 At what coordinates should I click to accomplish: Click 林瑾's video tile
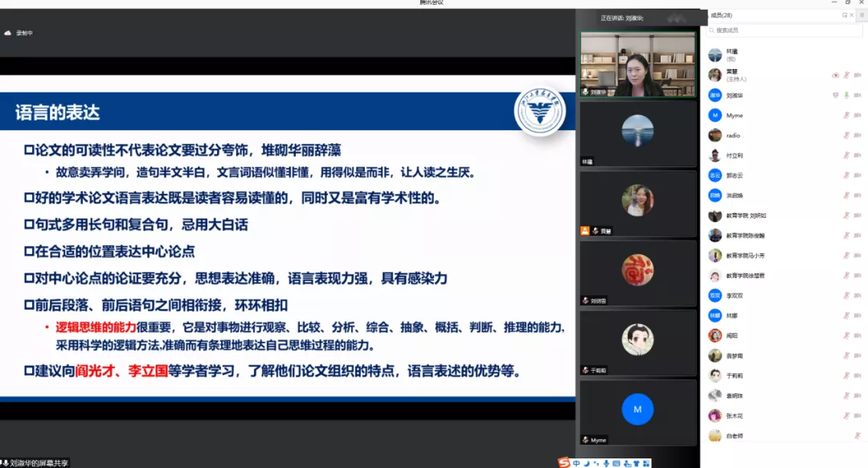(x=638, y=133)
